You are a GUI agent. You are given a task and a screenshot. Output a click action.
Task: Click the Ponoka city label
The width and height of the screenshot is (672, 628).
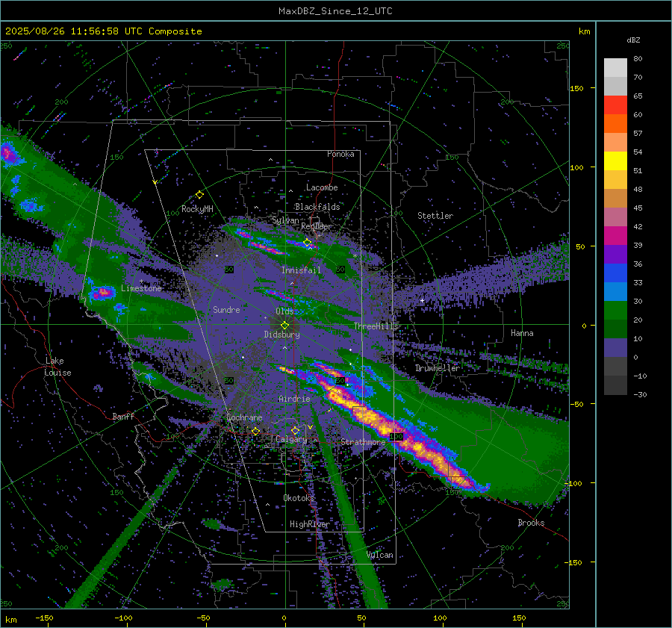coord(340,154)
